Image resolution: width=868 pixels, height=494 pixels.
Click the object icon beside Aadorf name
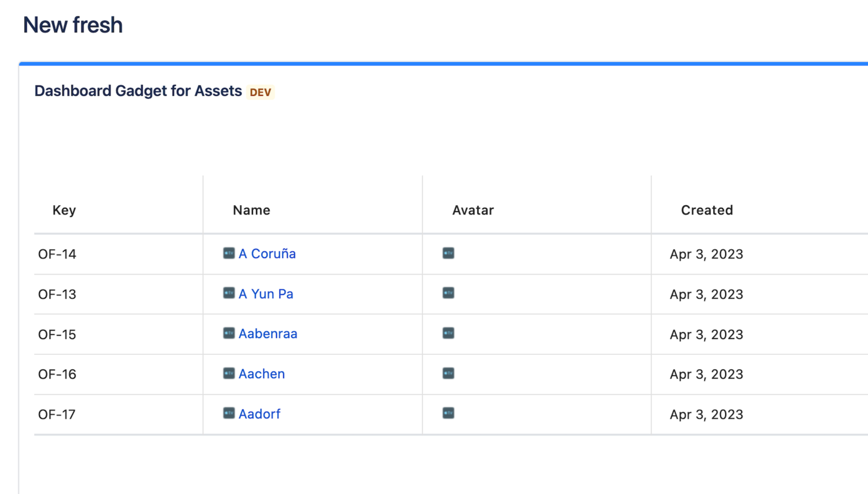pos(229,413)
